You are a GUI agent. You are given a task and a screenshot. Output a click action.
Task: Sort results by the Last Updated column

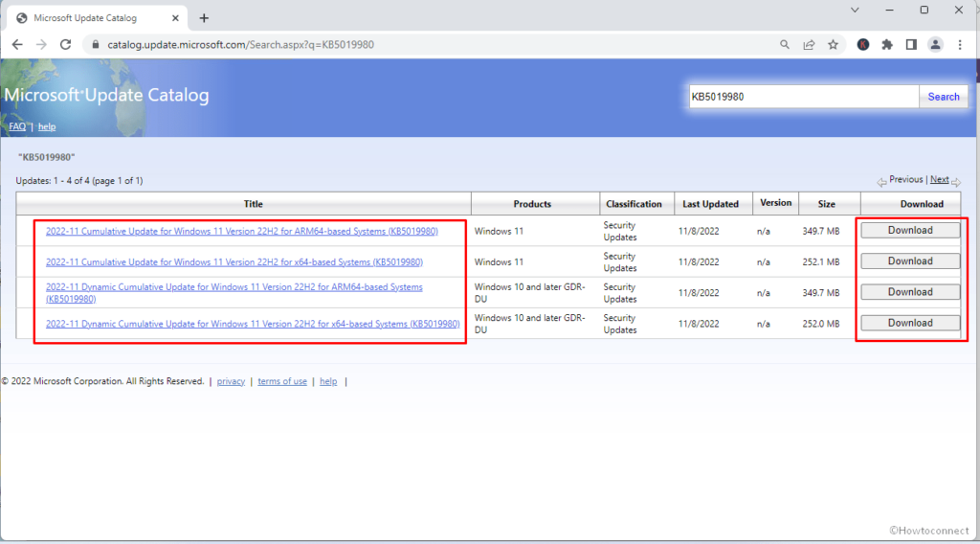(710, 204)
